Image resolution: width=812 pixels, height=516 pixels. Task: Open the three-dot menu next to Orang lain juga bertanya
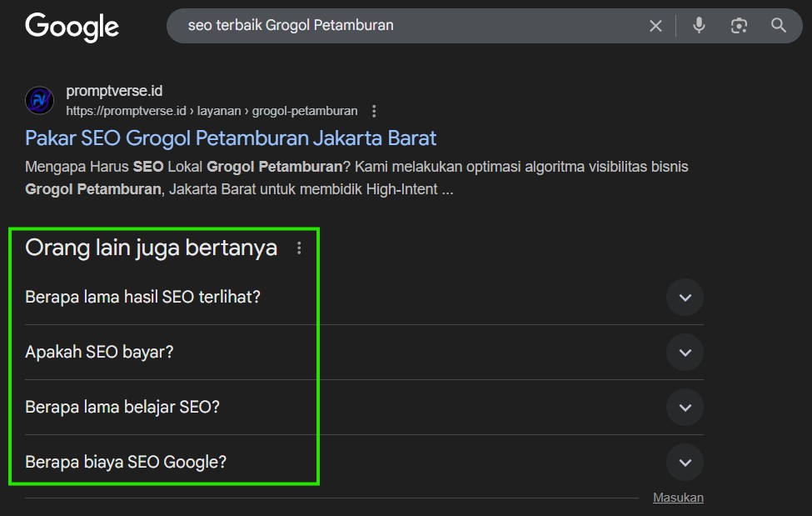(298, 248)
